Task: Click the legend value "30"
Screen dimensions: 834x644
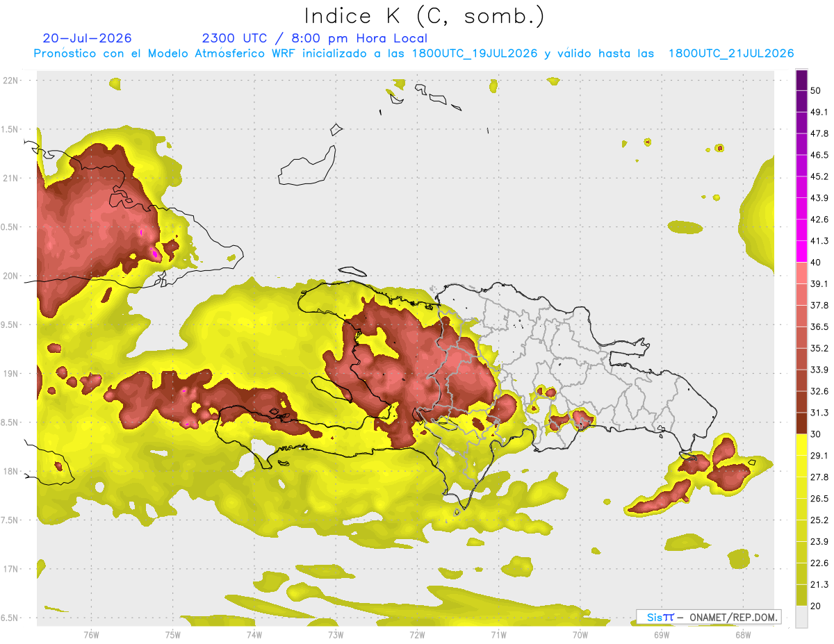Action: (816, 434)
